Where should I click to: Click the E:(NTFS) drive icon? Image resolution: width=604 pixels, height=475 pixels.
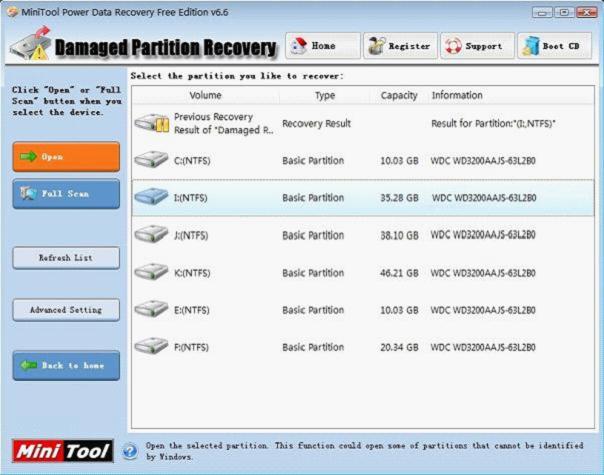pyautogui.click(x=151, y=309)
